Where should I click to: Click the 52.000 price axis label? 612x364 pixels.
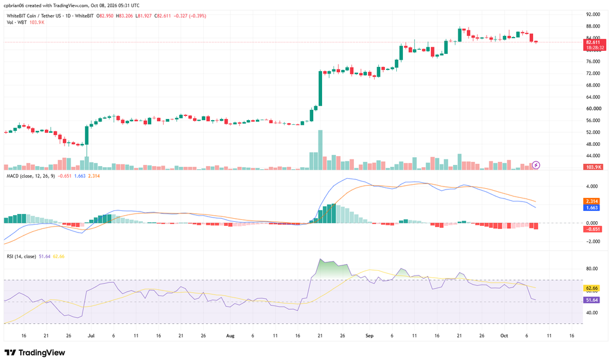[x=593, y=132]
